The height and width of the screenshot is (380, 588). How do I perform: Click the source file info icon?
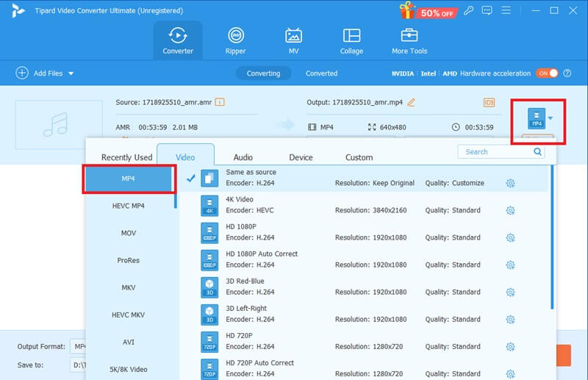click(220, 102)
